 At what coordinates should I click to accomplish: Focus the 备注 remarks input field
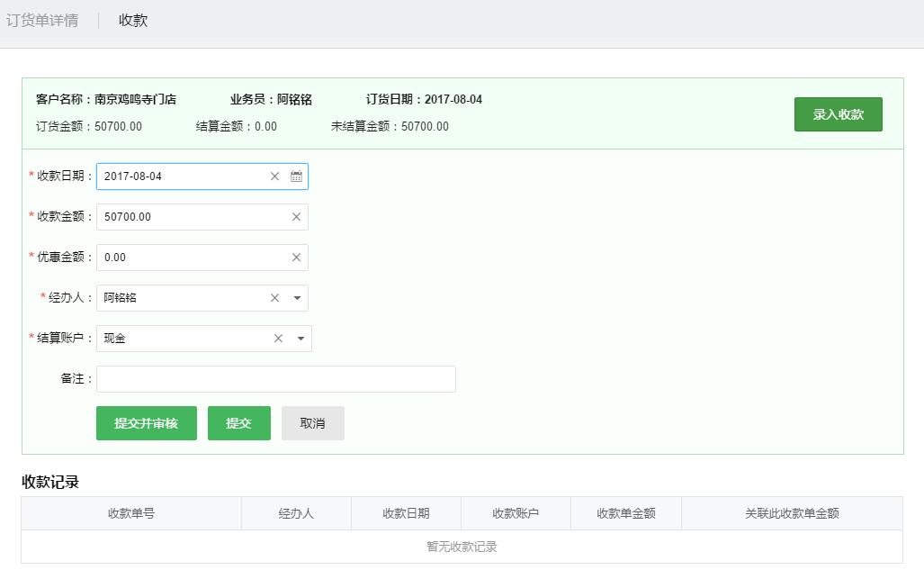click(275, 379)
